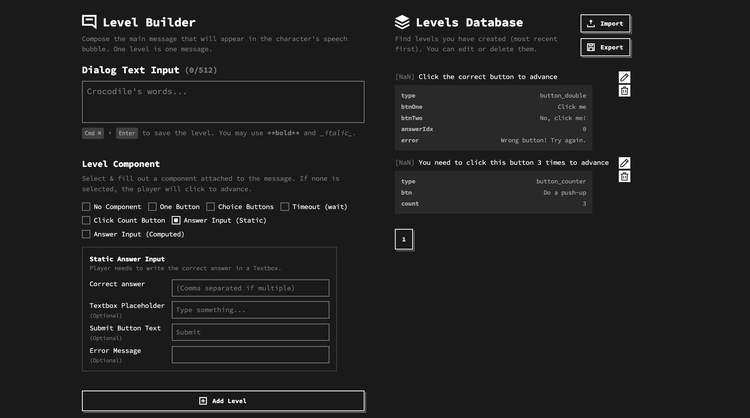Click the 'button_counter' type value
Viewport: 750px width, 418px height.
pyautogui.click(x=561, y=181)
